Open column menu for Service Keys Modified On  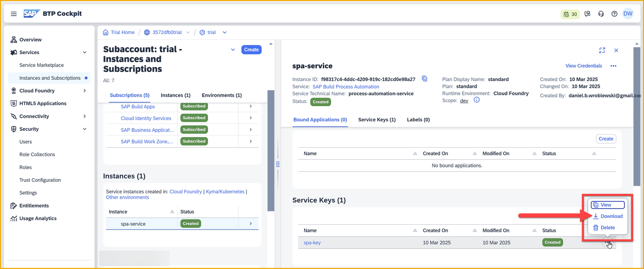(x=535, y=231)
